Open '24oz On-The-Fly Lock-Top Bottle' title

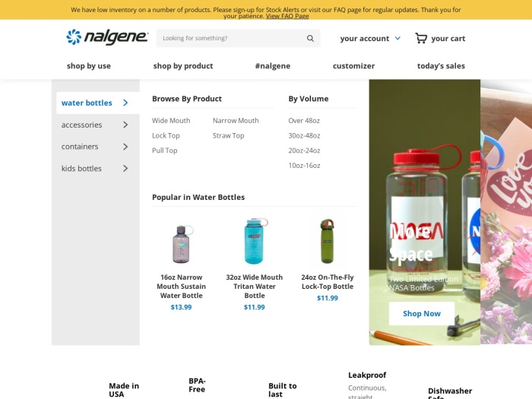click(x=328, y=282)
